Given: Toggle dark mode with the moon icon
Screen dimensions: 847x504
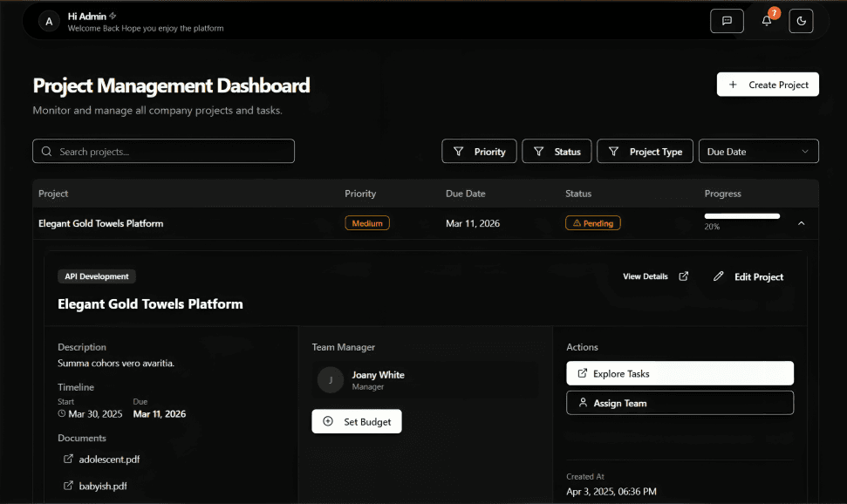Looking at the screenshot, I should (801, 21).
